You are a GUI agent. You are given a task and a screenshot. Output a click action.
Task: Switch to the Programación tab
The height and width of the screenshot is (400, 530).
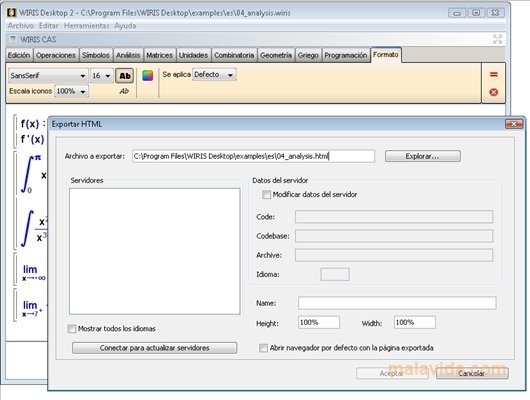pos(346,55)
